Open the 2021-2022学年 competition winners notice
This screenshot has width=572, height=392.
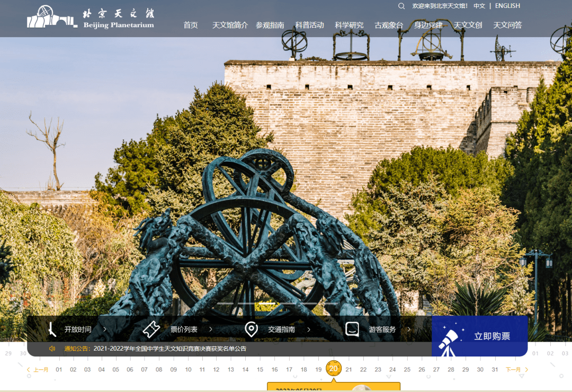(x=169, y=349)
